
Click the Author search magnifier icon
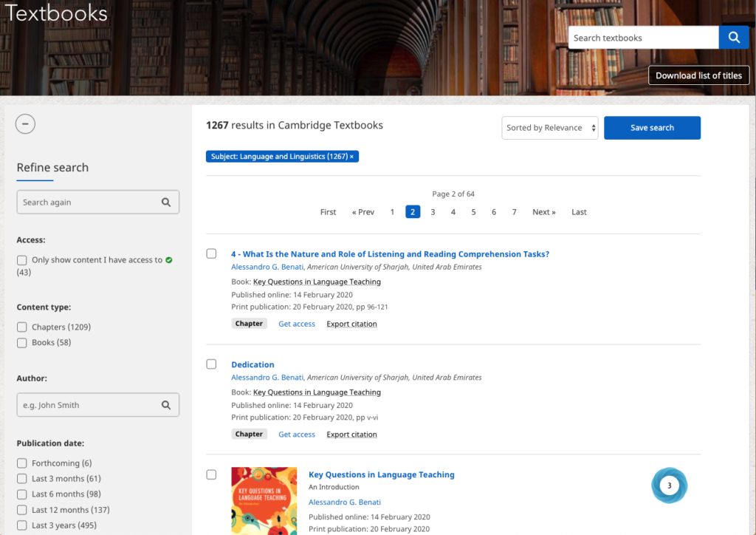pyautogui.click(x=166, y=405)
